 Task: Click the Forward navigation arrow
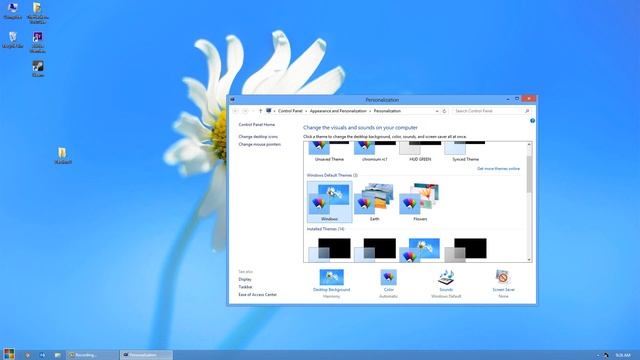click(245, 111)
